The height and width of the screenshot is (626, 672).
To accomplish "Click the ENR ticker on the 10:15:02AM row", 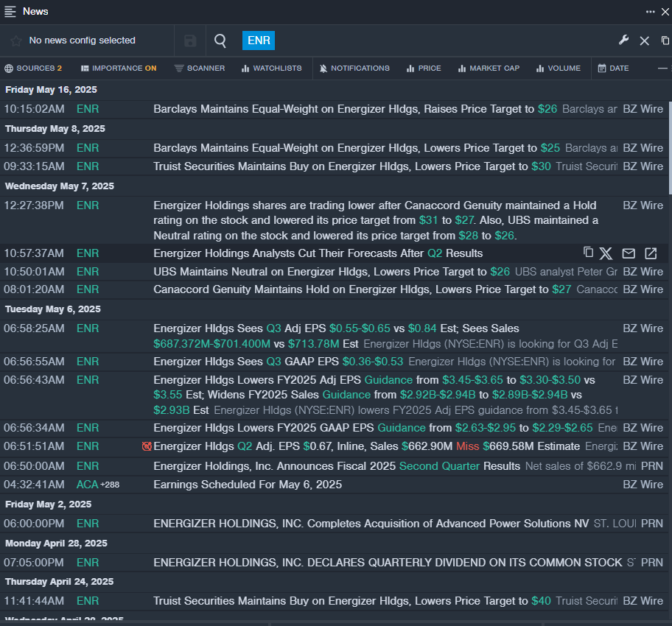I will [88, 109].
